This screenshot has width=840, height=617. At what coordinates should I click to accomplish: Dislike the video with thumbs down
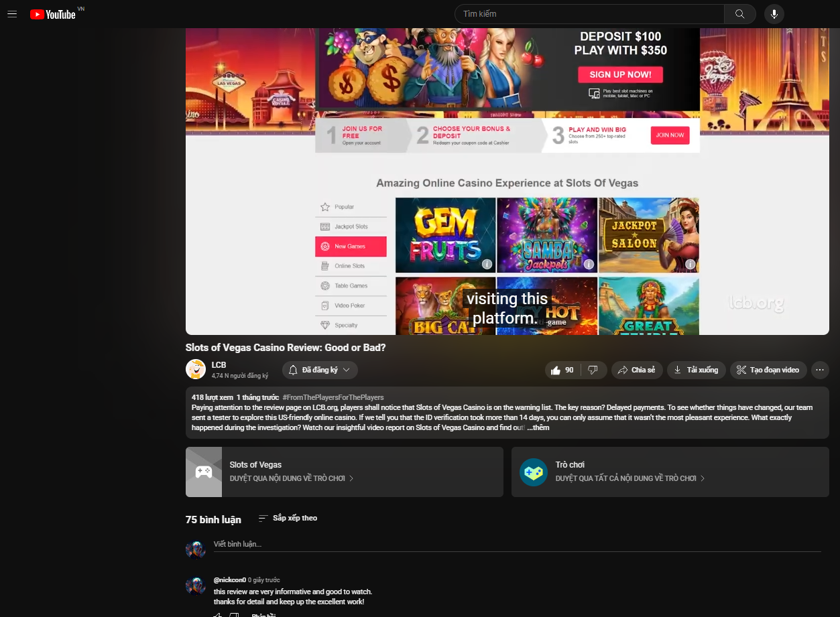pyautogui.click(x=593, y=370)
